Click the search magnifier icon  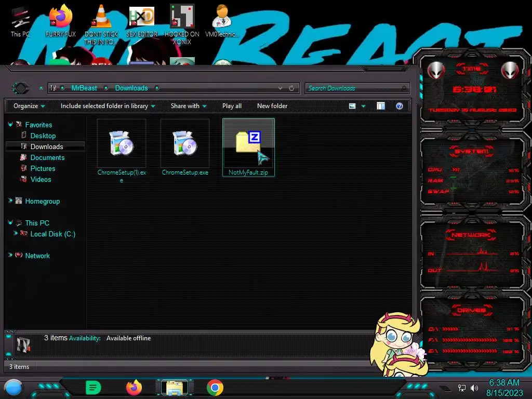404,88
